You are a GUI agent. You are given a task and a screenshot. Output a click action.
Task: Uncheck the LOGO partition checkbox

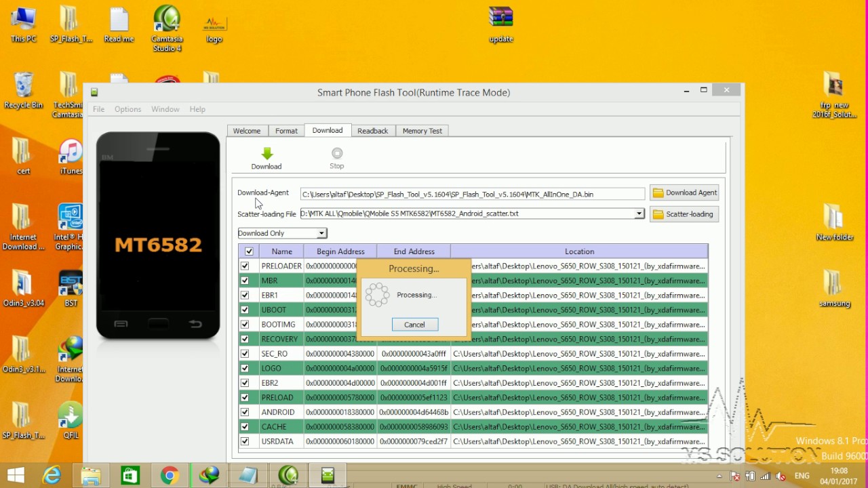(x=245, y=368)
